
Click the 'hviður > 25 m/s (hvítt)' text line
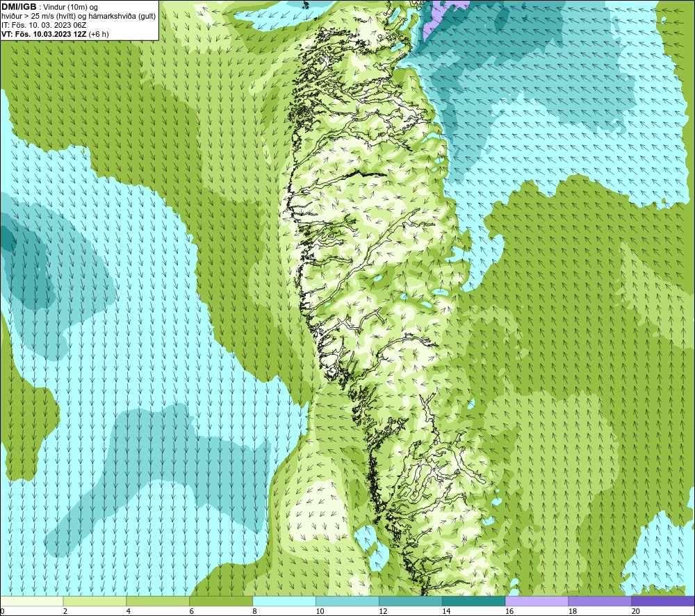point(79,16)
